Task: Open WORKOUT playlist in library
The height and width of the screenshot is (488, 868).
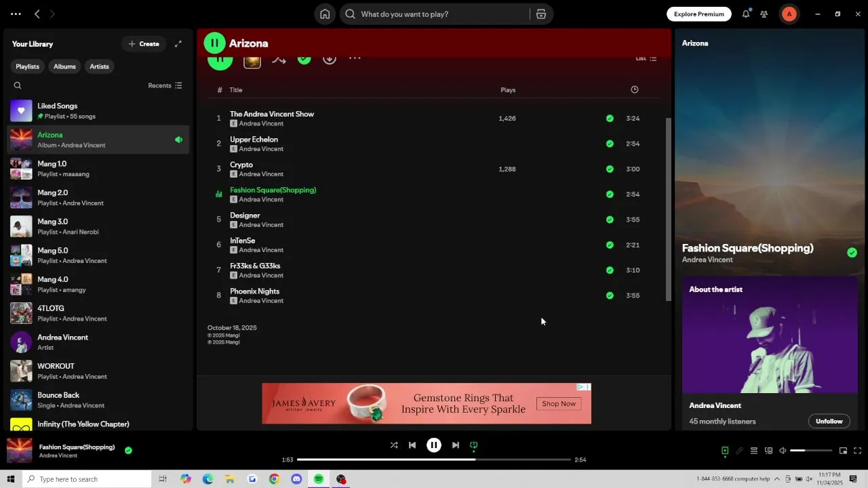Action: coord(98,371)
